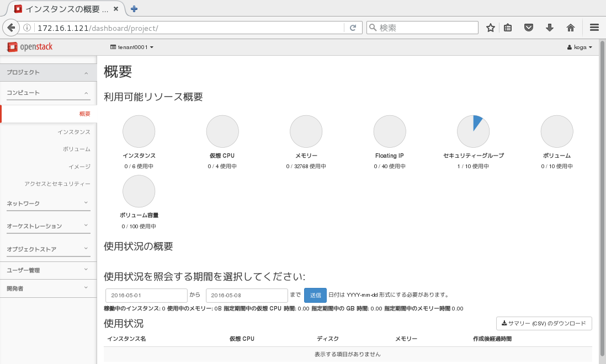
Task: Download the CSV summary
Action: coord(544,324)
